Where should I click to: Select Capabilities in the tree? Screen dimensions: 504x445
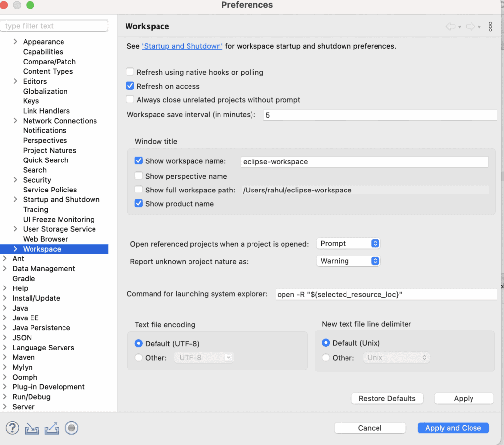tap(43, 52)
